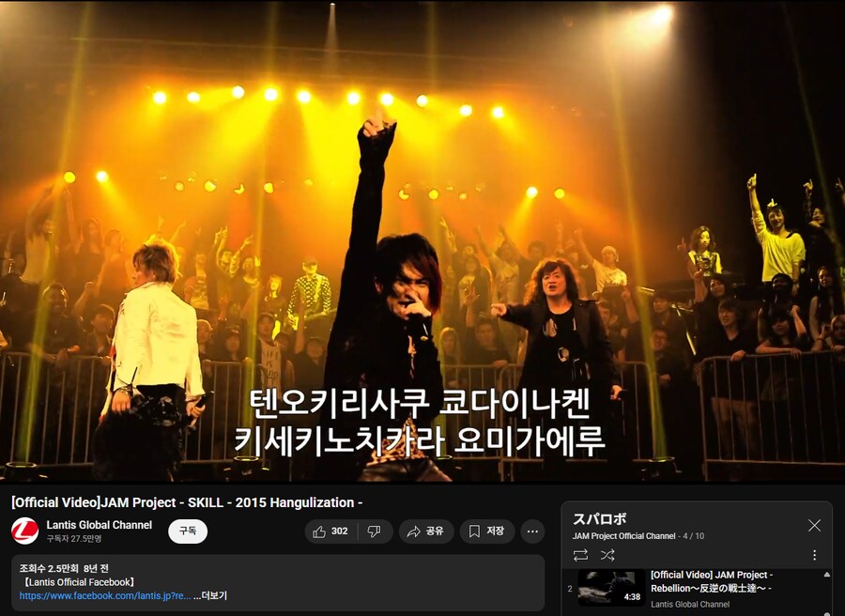Viewport: 845px width, 616px height.
Task: Click the 【Lantis Official Facebook】 description text
Action: pyautogui.click(x=79, y=582)
